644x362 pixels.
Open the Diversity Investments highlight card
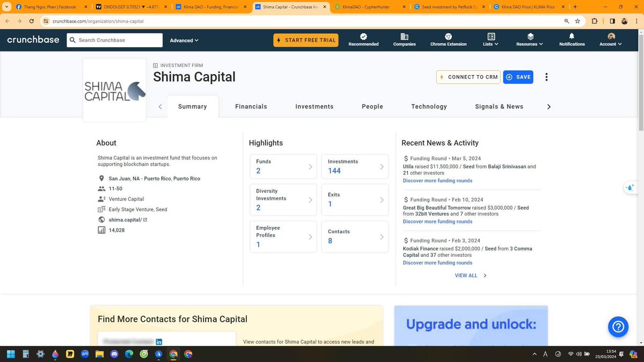point(283,200)
